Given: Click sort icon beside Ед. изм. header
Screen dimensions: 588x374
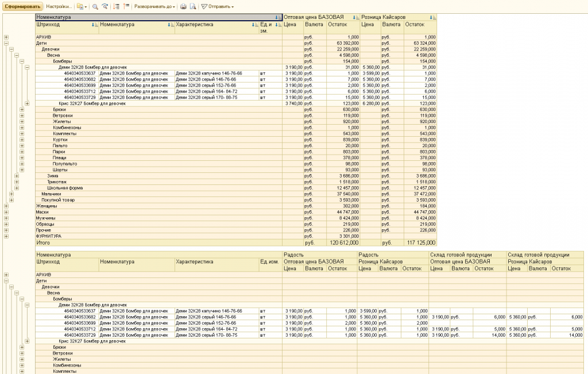Looking at the screenshot, I should click(278, 25).
